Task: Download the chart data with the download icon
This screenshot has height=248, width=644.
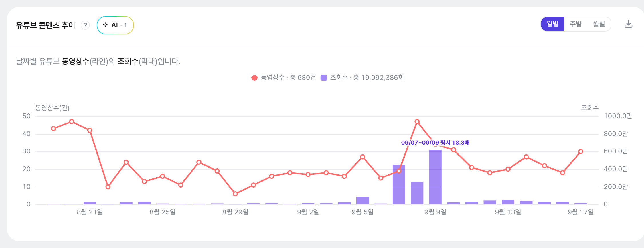Action: tap(628, 24)
